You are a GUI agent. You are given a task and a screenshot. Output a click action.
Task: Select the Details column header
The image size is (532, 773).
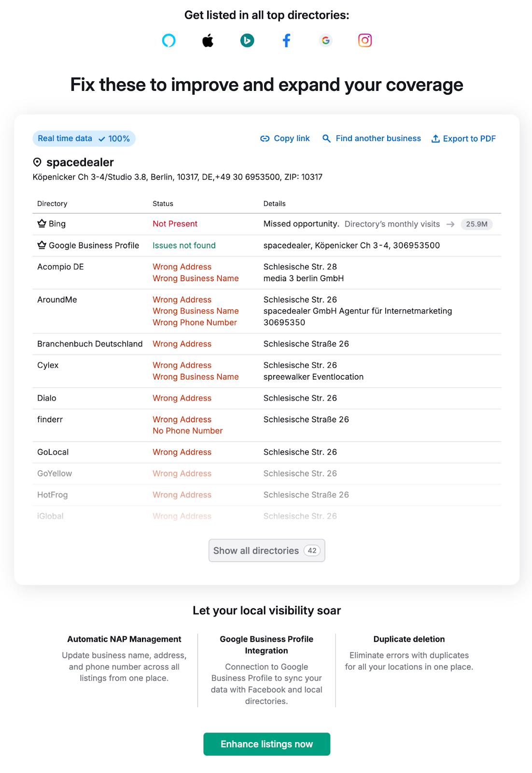(x=275, y=204)
